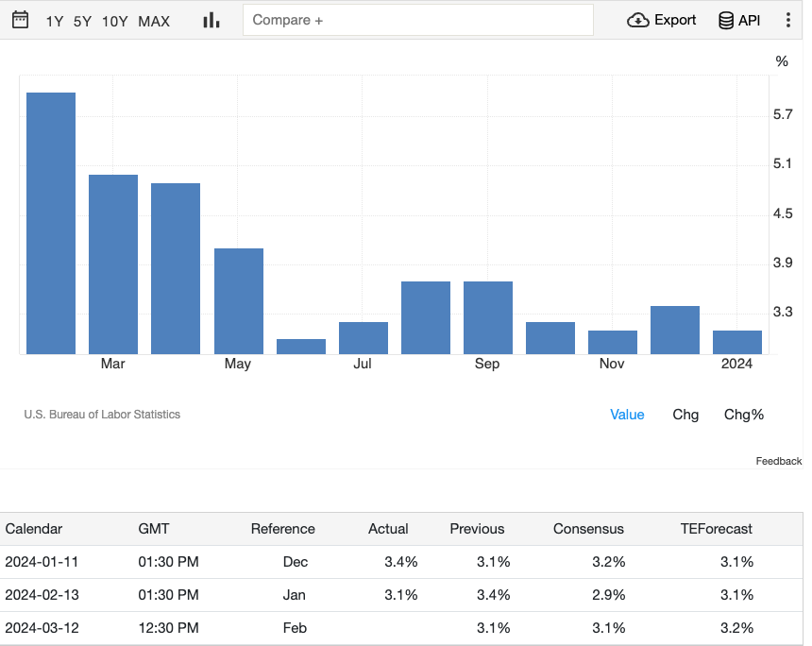Image resolution: width=812 pixels, height=646 pixels.
Task: Select the 2024-02-13 calendar row date
Action: 42,595
